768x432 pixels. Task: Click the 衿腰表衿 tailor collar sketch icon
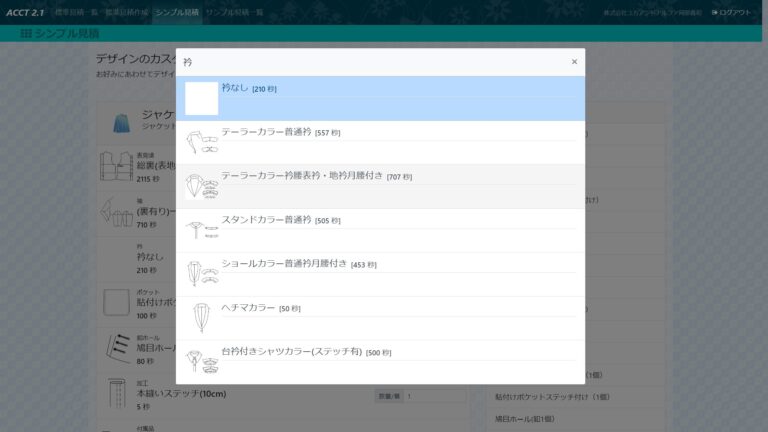[202, 187]
